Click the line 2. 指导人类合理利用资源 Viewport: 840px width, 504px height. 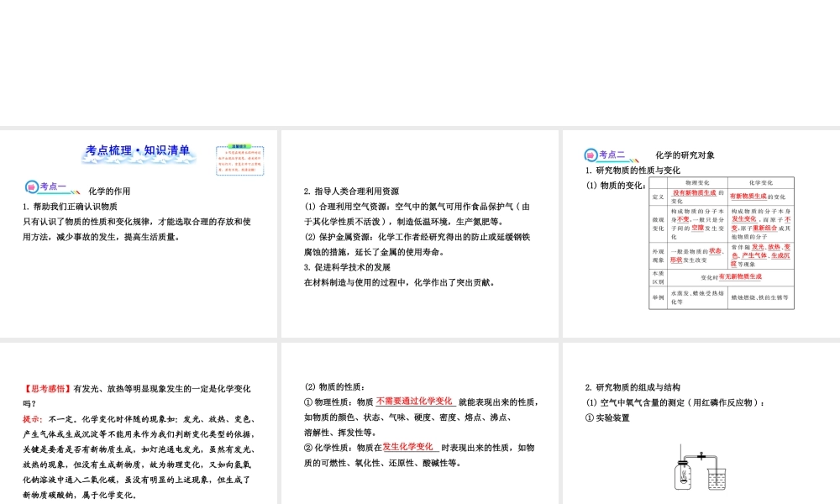tap(351, 192)
